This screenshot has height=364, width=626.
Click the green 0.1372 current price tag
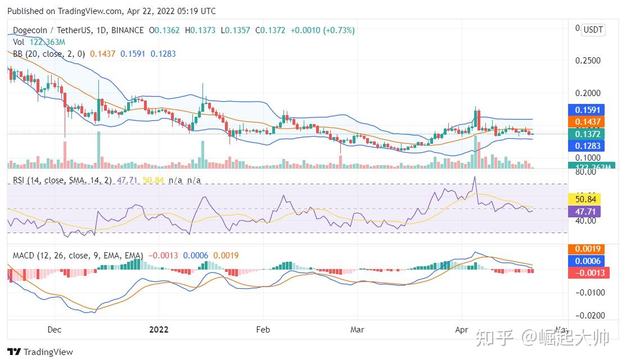587,134
